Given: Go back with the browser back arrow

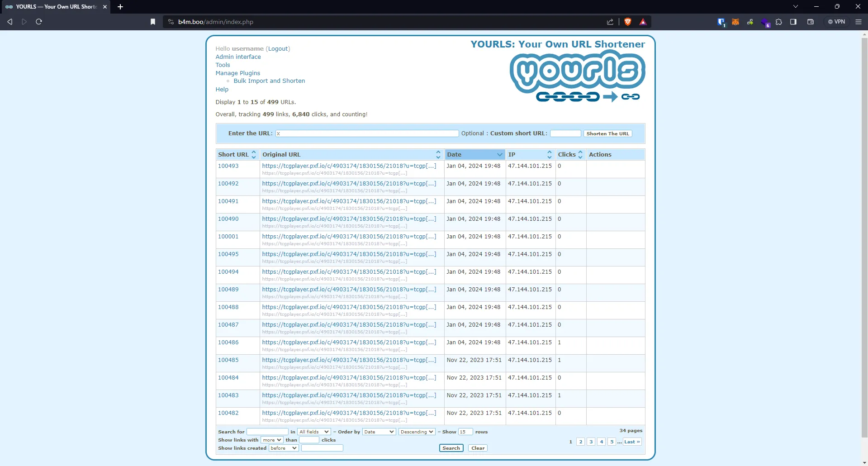Looking at the screenshot, I should pos(9,22).
